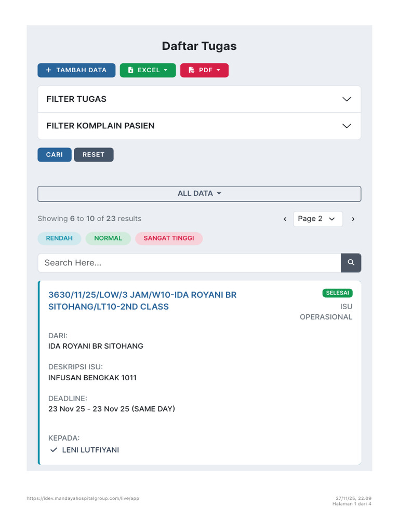The height and width of the screenshot is (532, 399).
Task: Open task 3630/11/25/LOW title link
Action: pos(142,301)
